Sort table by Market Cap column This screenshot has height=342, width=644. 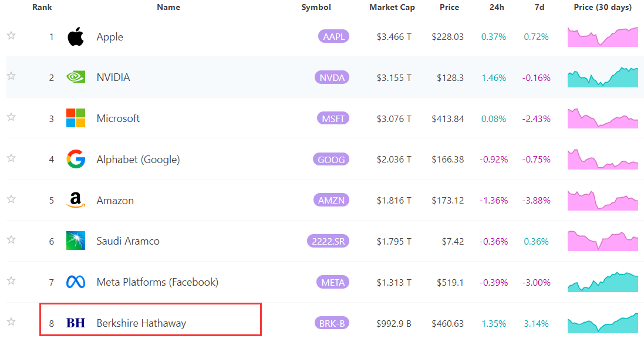pyautogui.click(x=392, y=8)
